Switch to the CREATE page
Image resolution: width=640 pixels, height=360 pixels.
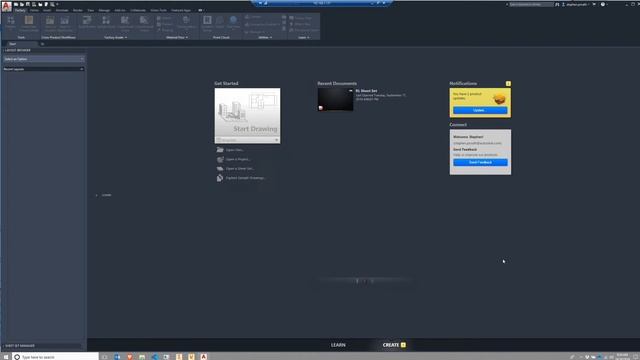point(391,345)
